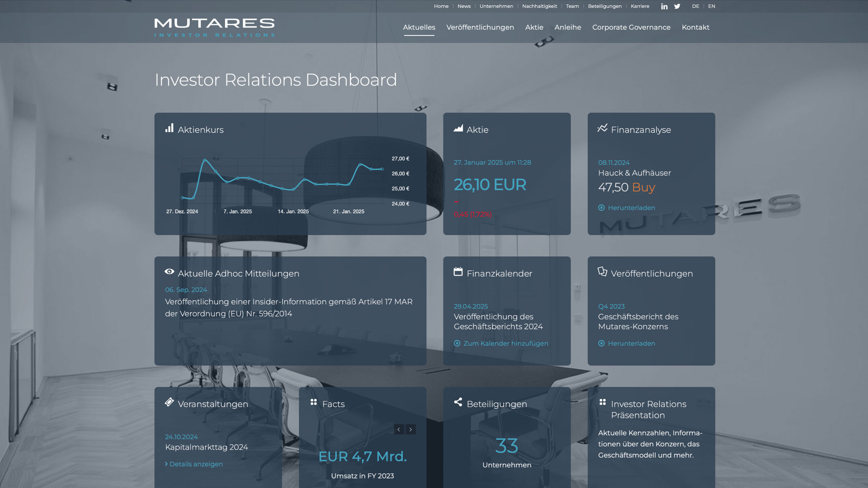Image resolution: width=868 pixels, height=488 pixels.
Task: Switch language to EN
Action: pos(711,6)
